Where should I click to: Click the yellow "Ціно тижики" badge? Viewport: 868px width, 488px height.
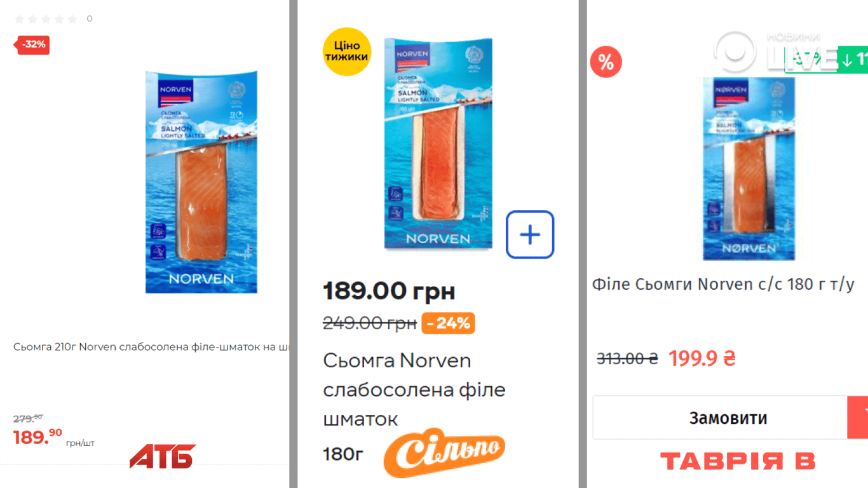(x=346, y=51)
